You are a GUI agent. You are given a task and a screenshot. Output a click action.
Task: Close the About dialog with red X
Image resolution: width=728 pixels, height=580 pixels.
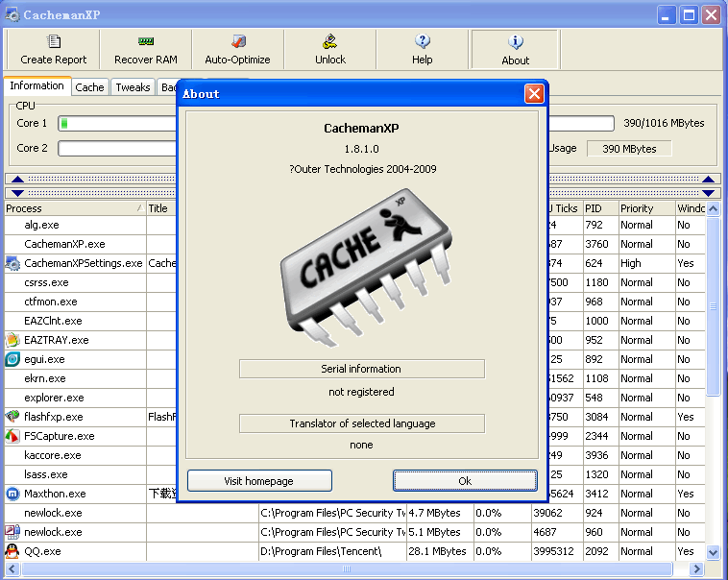pos(534,94)
